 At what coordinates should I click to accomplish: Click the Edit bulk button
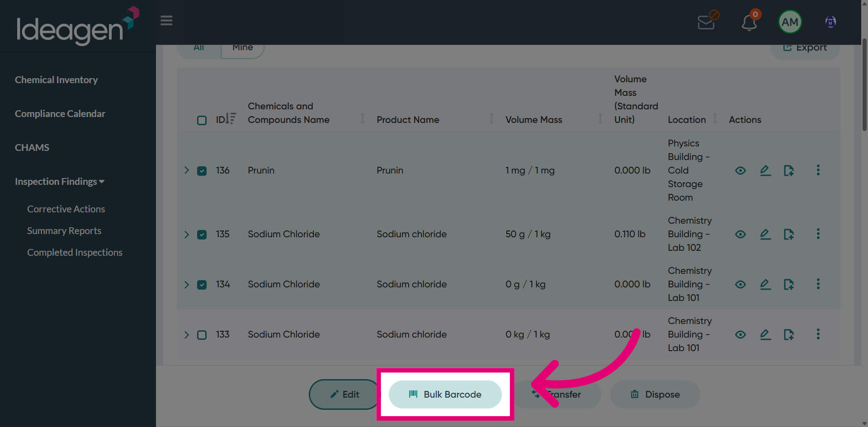point(344,394)
